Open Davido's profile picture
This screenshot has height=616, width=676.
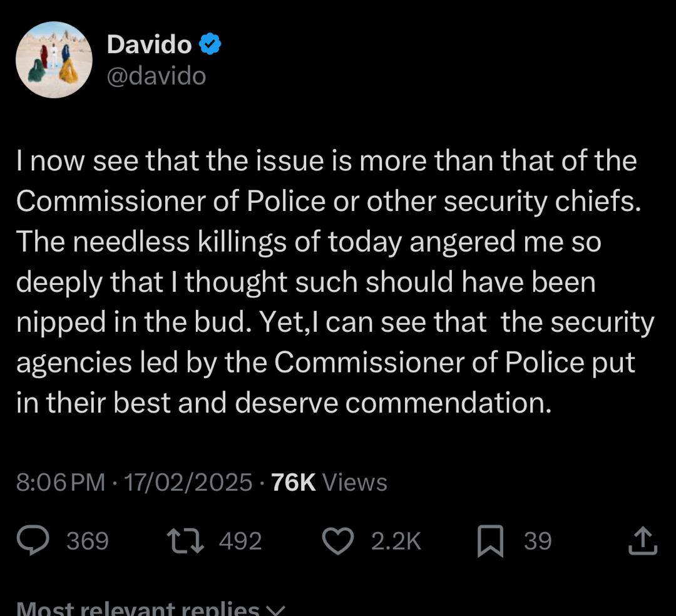pyautogui.click(x=54, y=59)
